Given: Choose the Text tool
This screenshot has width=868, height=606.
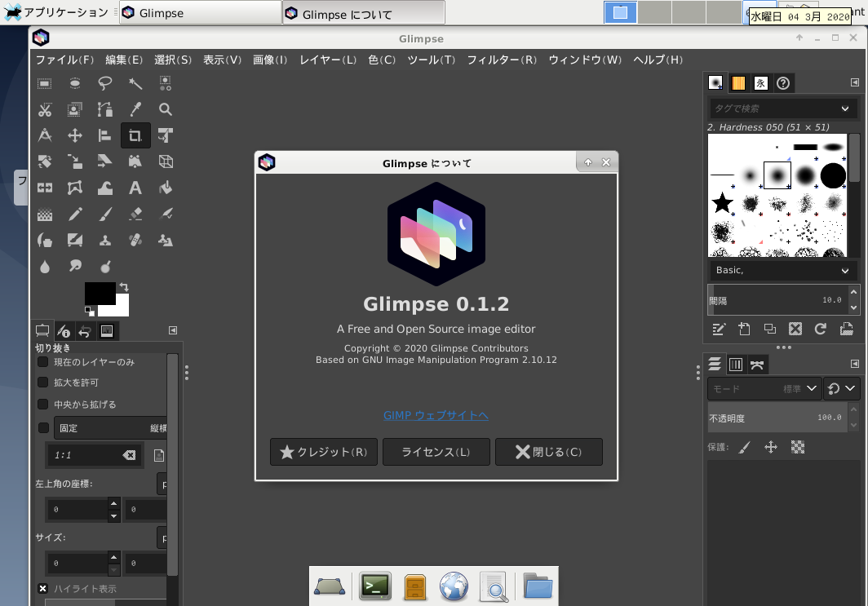Looking at the screenshot, I should [x=135, y=188].
